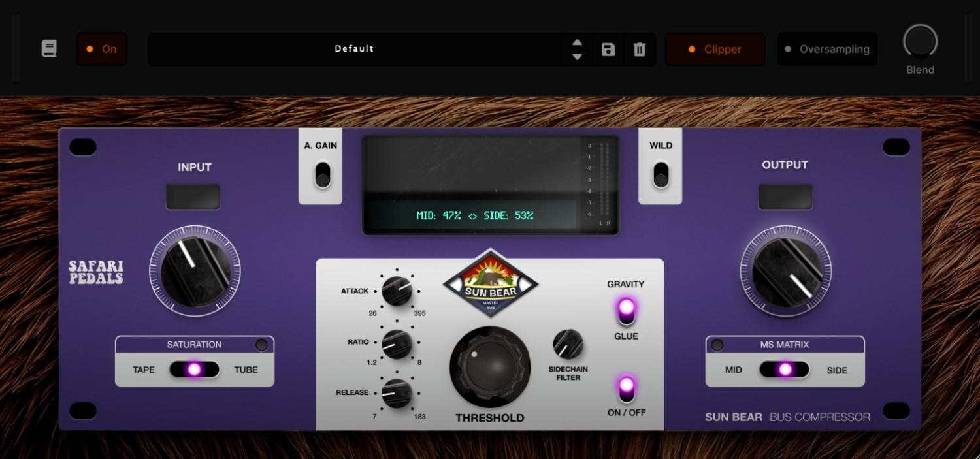Open the Default preset selector
The height and width of the screenshot is (459, 980).
[x=355, y=48]
